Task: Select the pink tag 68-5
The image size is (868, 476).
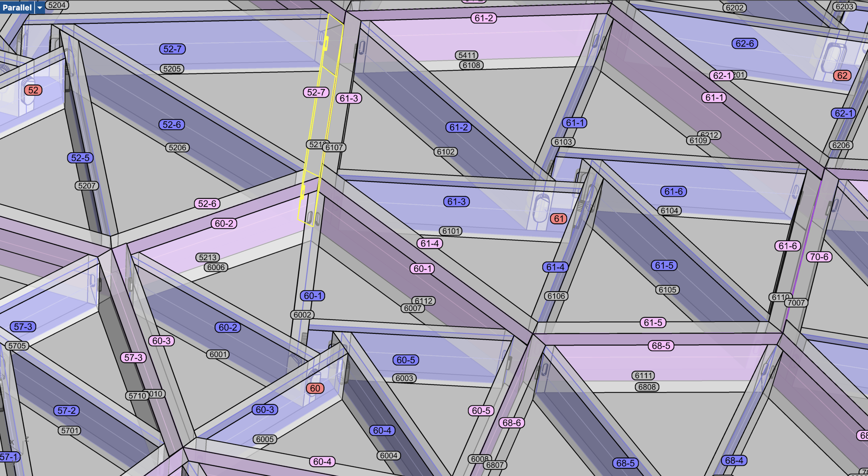Action: coord(661,346)
